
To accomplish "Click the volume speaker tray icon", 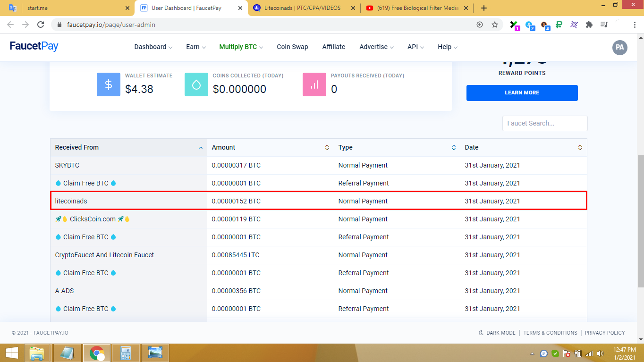I will (x=601, y=353).
